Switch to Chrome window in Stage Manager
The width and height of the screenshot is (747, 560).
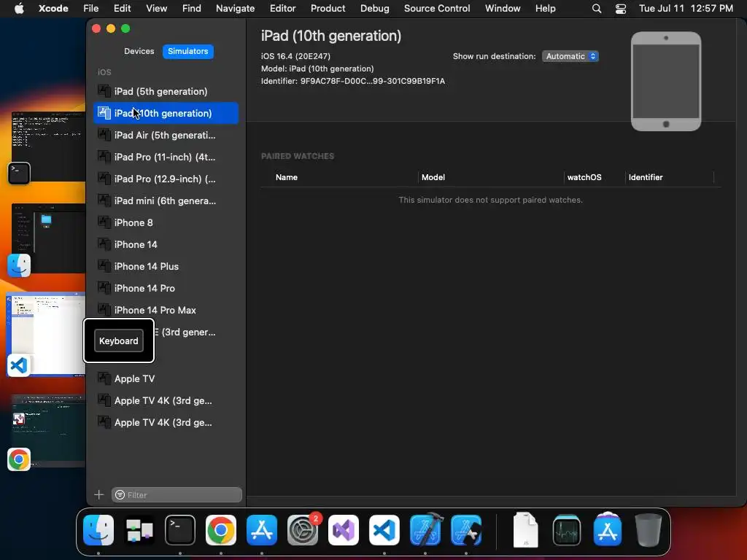point(47,432)
